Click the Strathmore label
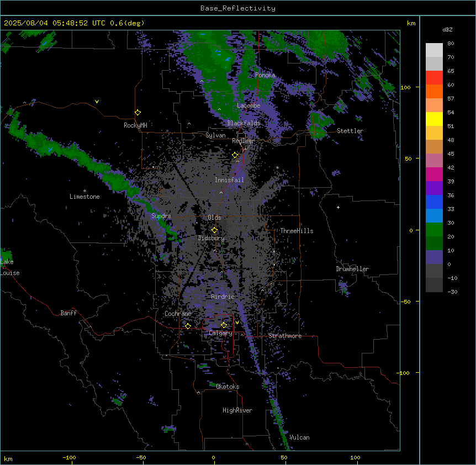The width and height of the screenshot is (476, 465). tap(285, 336)
